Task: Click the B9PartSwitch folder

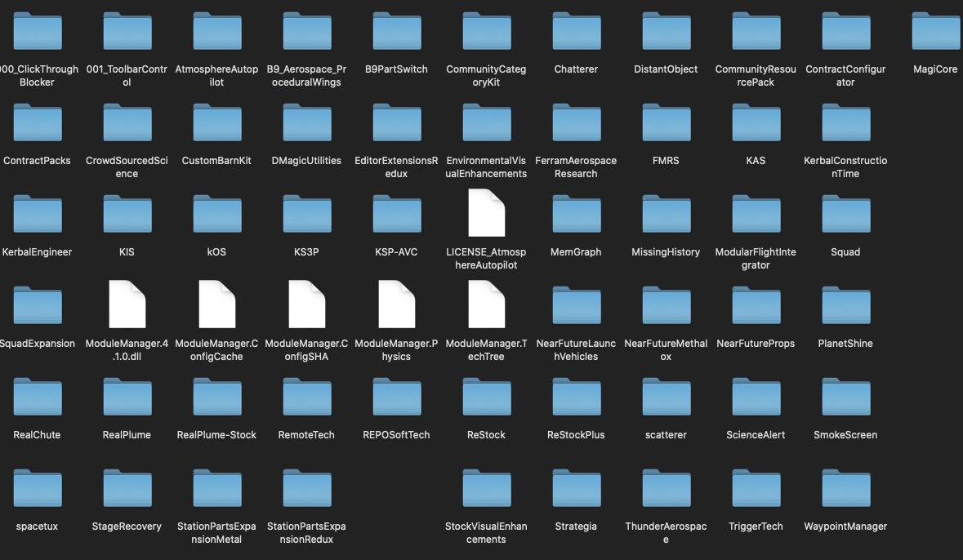Action: click(x=397, y=31)
